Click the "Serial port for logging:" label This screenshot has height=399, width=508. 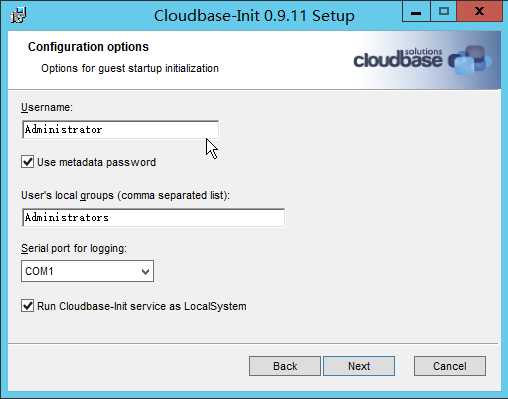click(x=74, y=249)
